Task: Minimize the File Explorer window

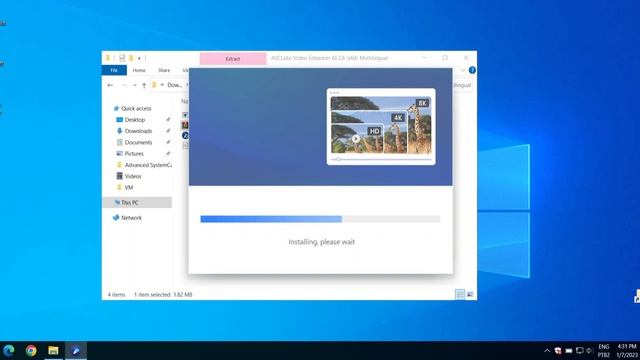Action: click(x=425, y=58)
